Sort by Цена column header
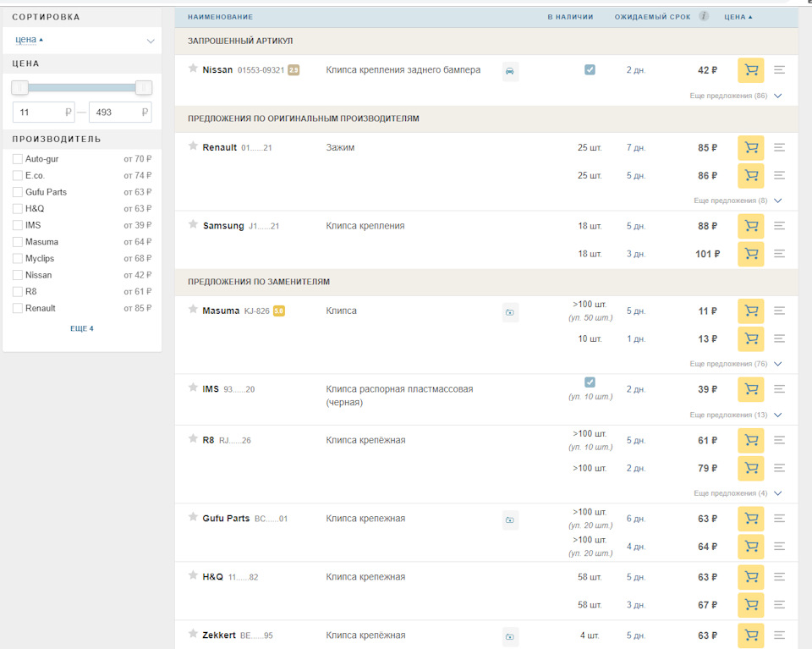 tap(738, 17)
